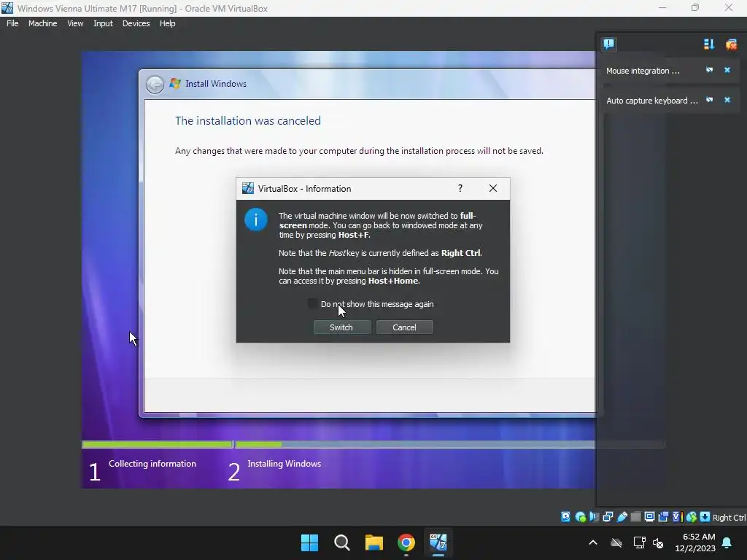
Task: Click the display monitor status icon
Action: point(649,517)
